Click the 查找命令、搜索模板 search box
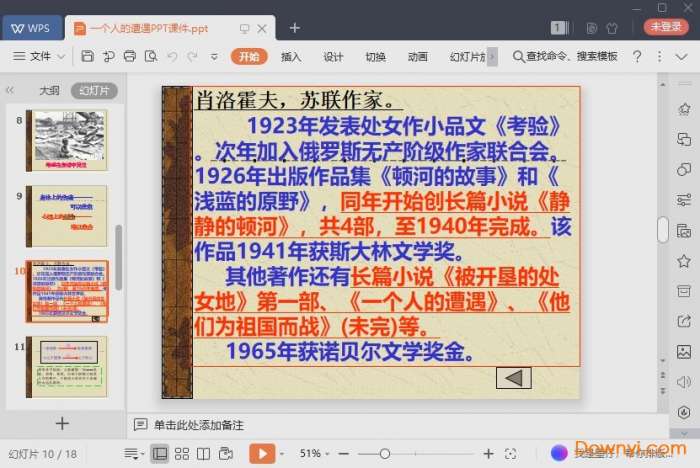The image size is (700, 468). pyautogui.click(x=565, y=56)
